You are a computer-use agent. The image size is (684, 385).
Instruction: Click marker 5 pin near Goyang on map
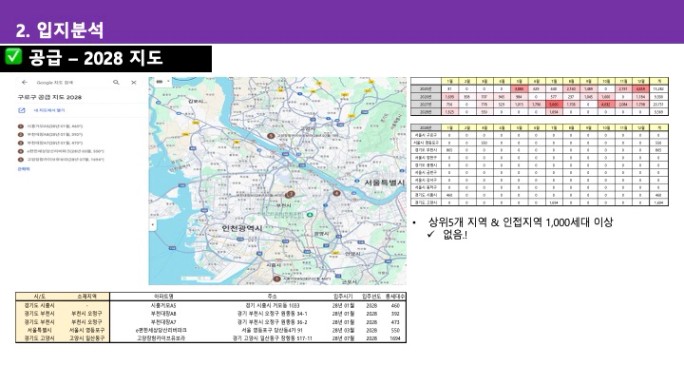click(271, 136)
